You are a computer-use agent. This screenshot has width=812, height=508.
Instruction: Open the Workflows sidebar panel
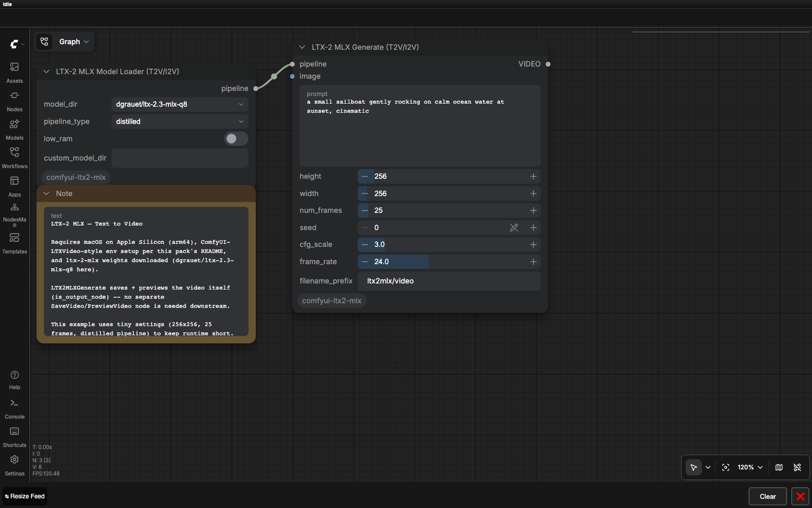[15, 158]
